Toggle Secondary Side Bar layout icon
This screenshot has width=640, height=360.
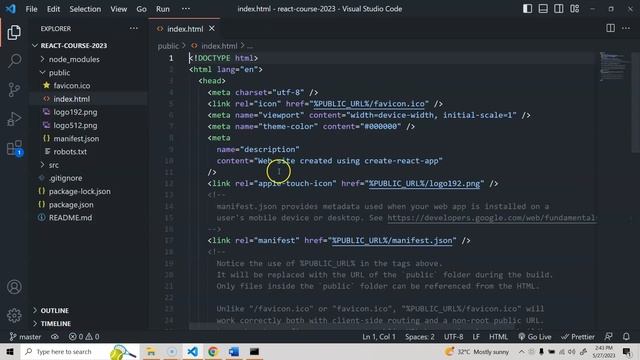pos(559,9)
